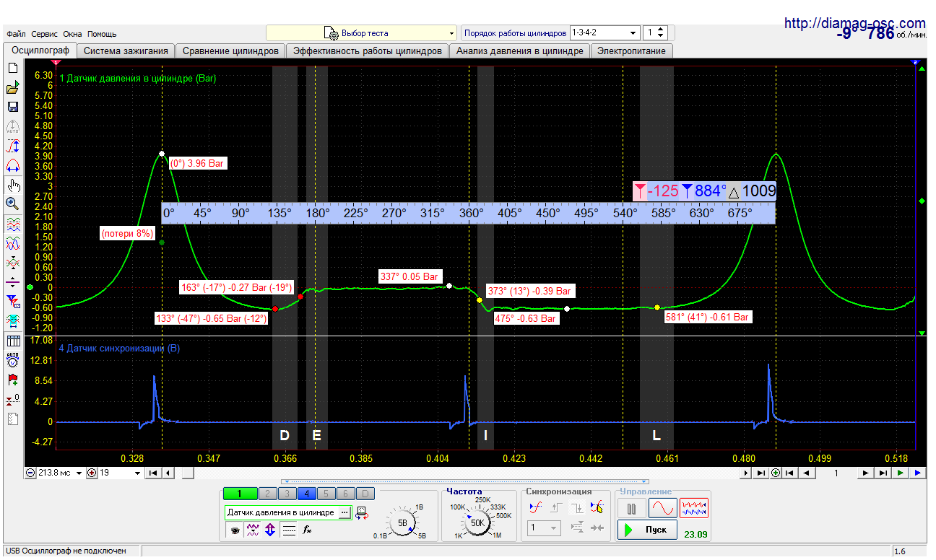The height and width of the screenshot is (560, 936).
Task: Adjust the 50K frequency knob
Action: [x=477, y=522]
